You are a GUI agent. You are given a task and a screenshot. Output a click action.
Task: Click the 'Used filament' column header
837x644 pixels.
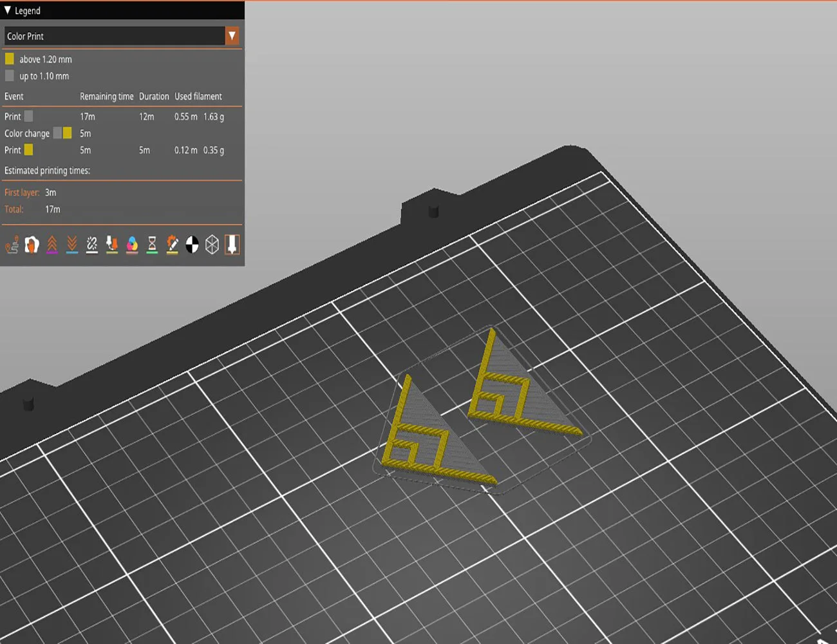tap(198, 97)
